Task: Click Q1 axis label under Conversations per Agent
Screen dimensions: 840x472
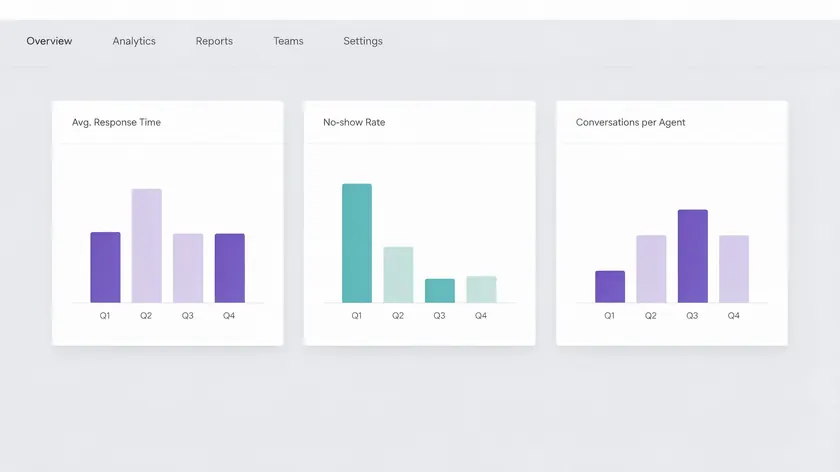Action: pos(610,316)
